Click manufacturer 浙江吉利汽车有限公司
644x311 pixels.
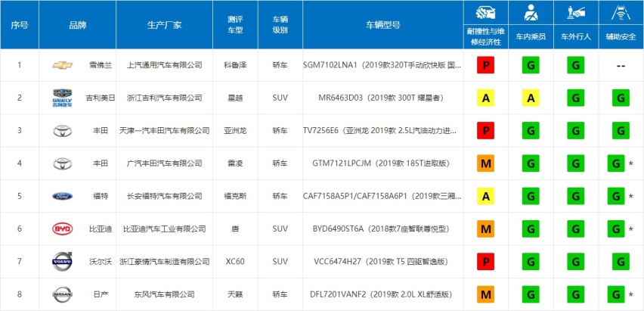point(164,98)
